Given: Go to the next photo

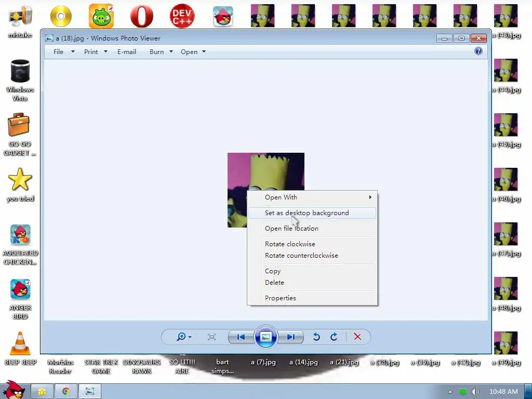Looking at the screenshot, I should (290, 337).
